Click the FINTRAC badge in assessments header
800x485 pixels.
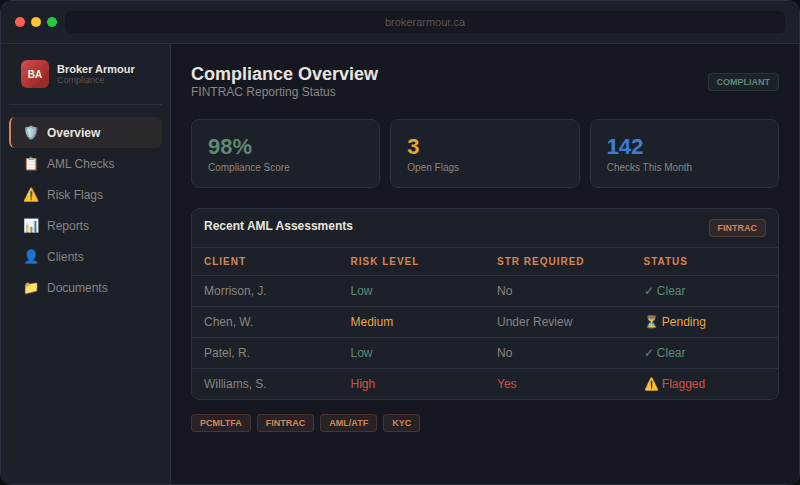click(737, 228)
